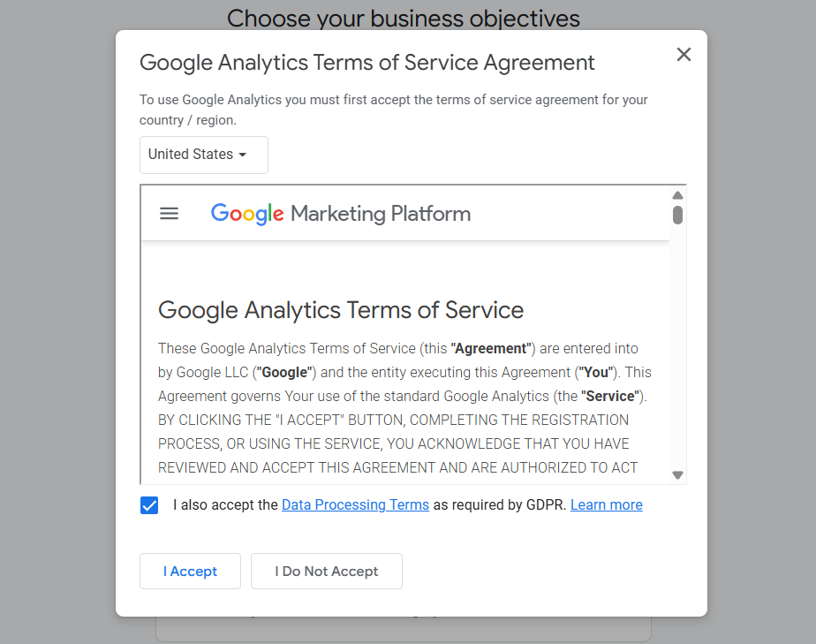Uncheck the Data Processing Terms checkbox

149,505
